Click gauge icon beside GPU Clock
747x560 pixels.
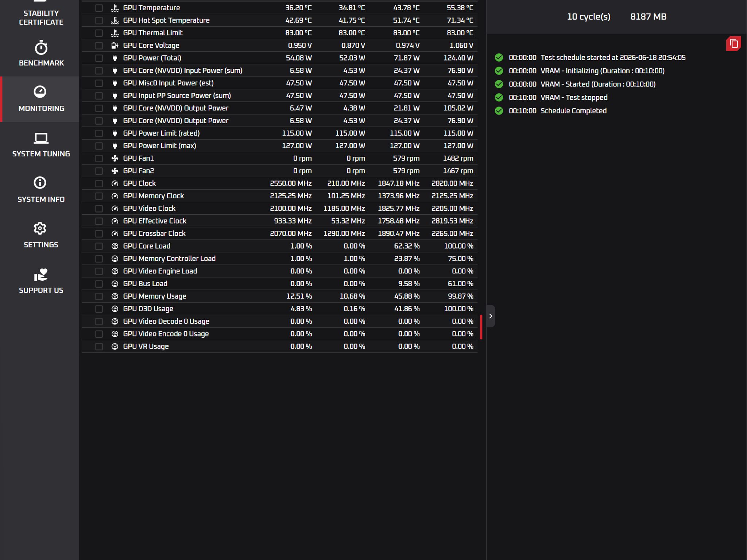pos(115,183)
